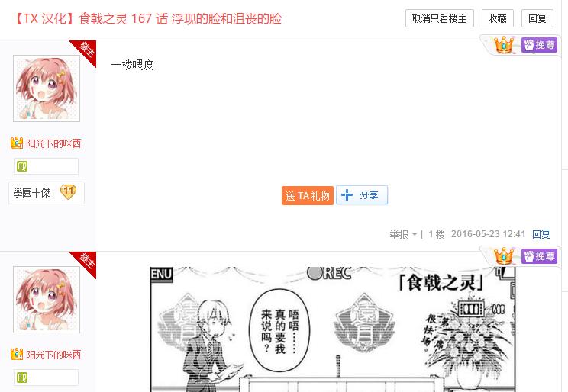The image size is (568, 392).
Task: Click the 回复 button at top right
Action: tap(537, 18)
